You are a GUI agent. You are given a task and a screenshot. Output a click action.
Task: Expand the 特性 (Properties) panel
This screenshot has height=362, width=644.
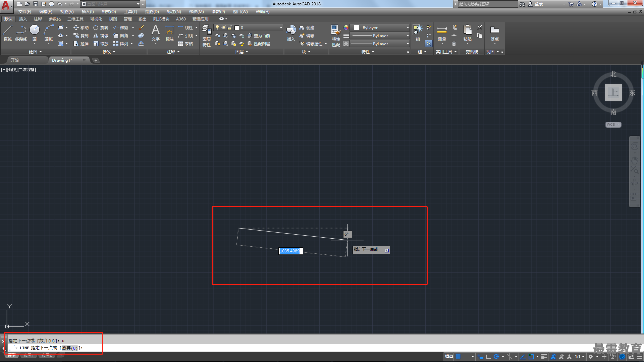pyautogui.click(x=368, y=52)
